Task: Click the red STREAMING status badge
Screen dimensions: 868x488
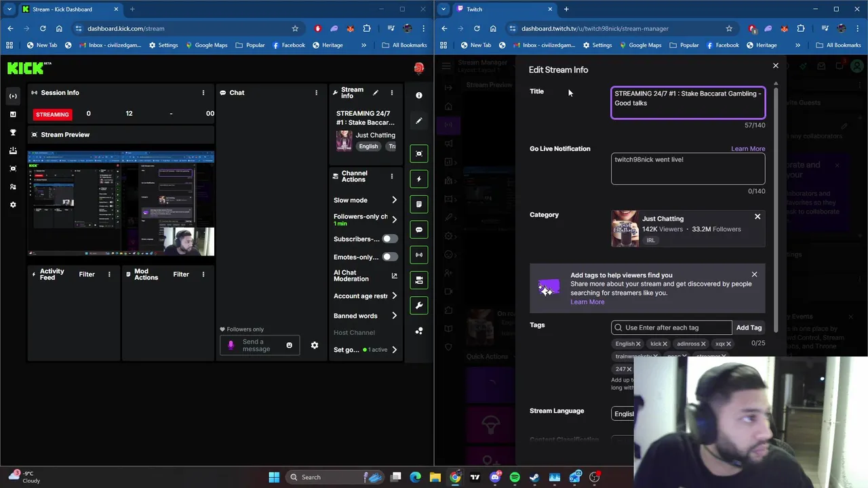Action: point(52,115)
